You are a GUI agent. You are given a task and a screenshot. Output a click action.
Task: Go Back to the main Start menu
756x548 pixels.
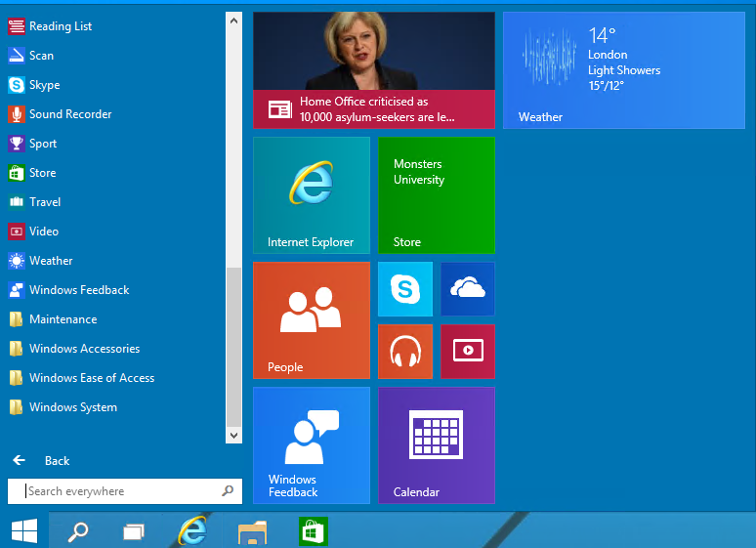[41, 461]
